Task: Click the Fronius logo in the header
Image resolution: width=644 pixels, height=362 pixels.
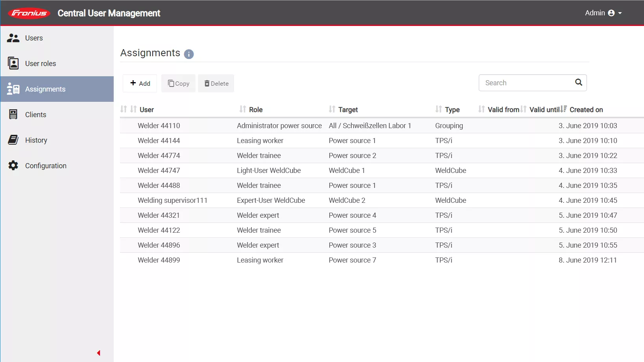Action: (28, 13)
